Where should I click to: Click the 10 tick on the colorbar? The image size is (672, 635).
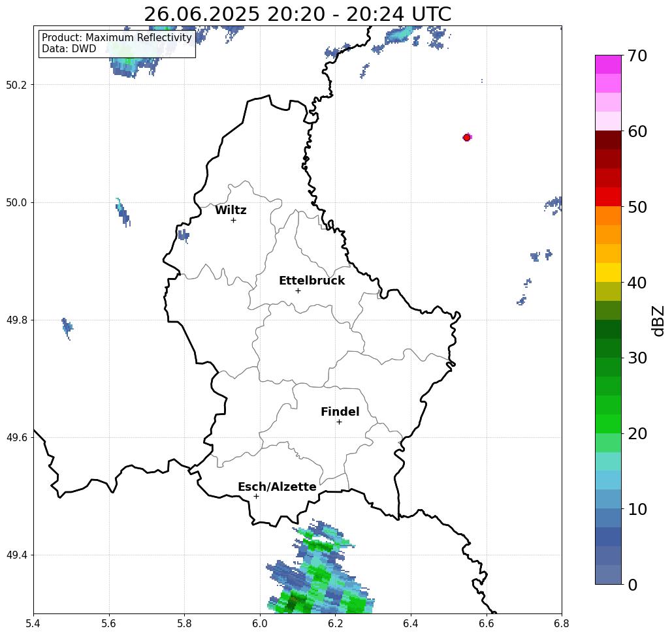coord(637,508)
